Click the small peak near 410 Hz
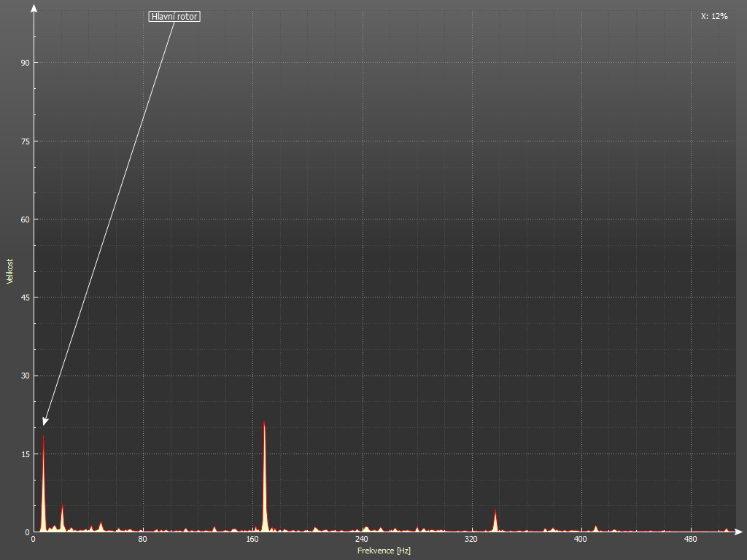747x560 pixels. (596, 527)
